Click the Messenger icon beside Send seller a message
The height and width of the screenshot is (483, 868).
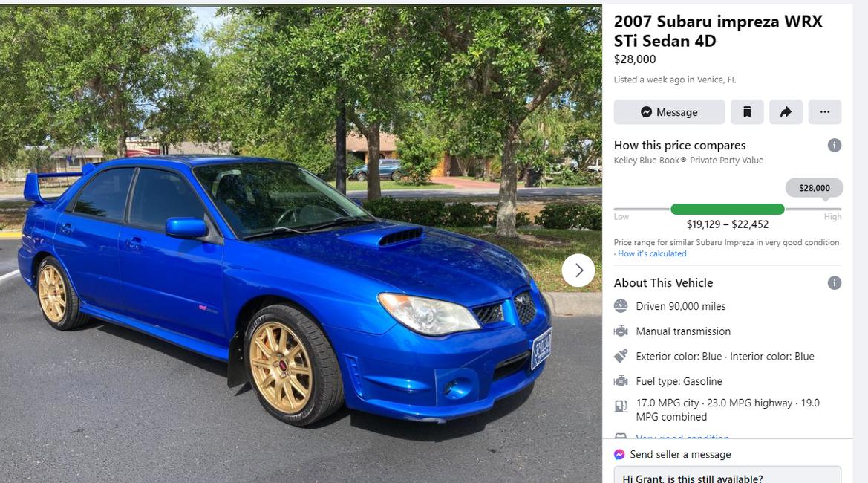coord(619,454)
